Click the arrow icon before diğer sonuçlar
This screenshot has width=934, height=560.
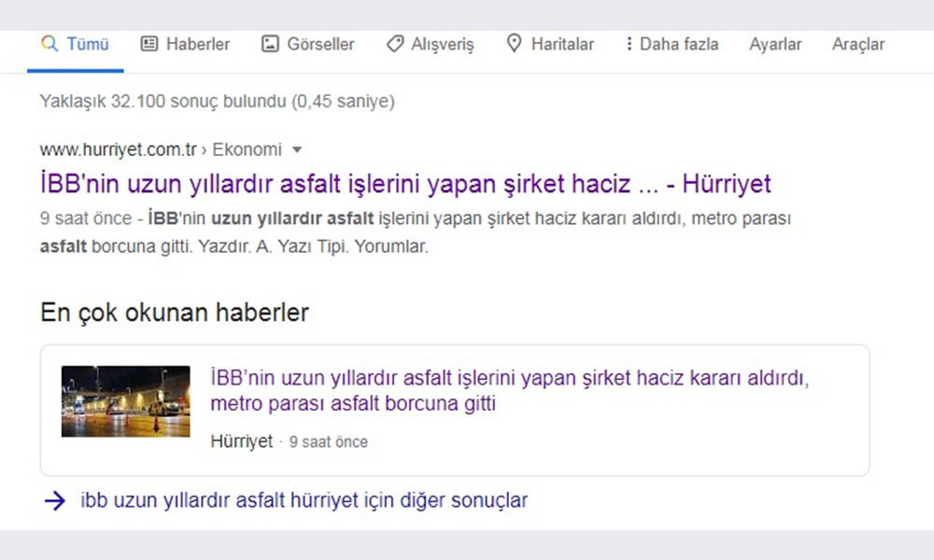point(55,500)
